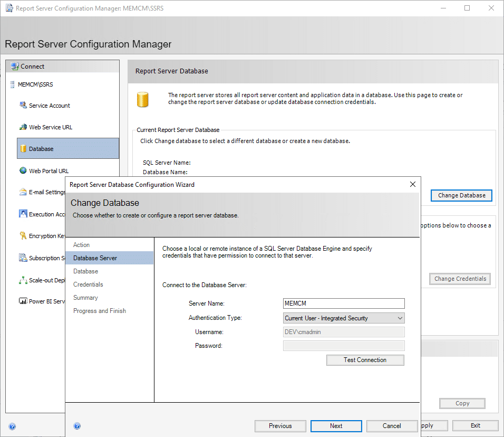The height and width of the screenshot is (437, 504).
Task: Select the MEMCM\SSRS server node
Action: click(x=35, y=84)
